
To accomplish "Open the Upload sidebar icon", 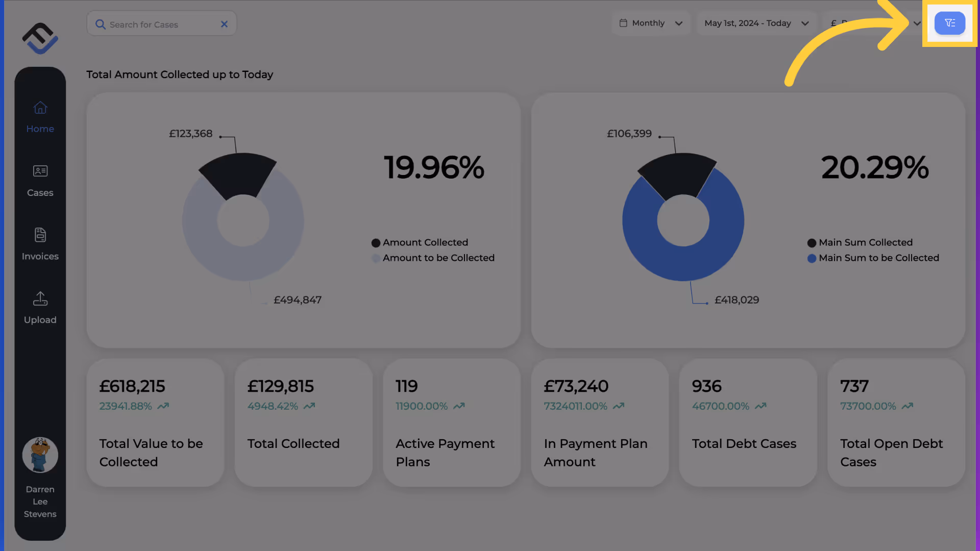I will 40,308.
